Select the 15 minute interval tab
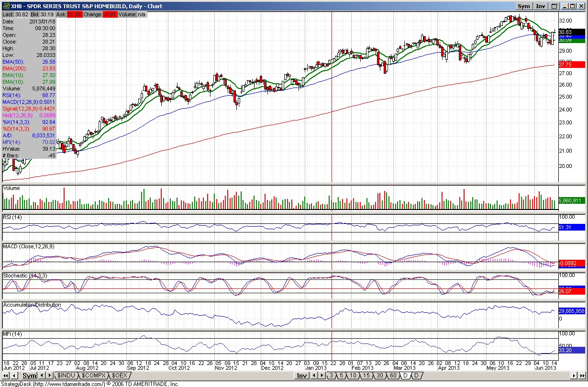This screenshot has height=387, width=588. coord(366,376)
